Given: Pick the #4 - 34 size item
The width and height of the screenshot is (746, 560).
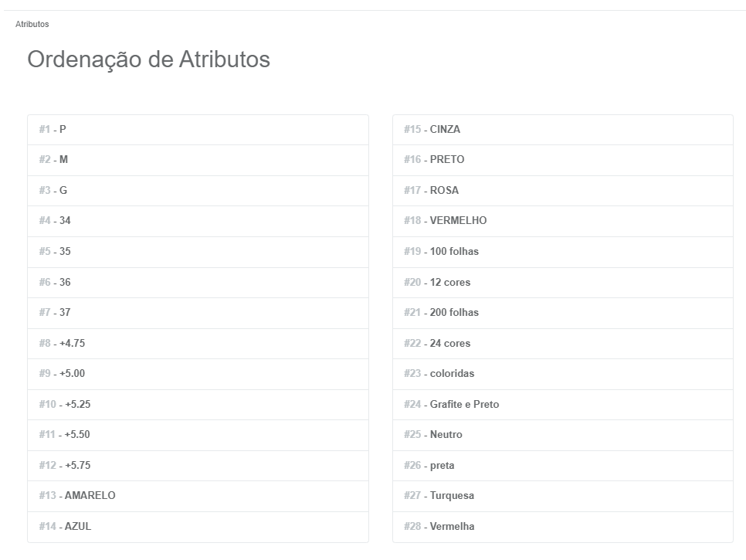Looking at the screenshot, I should coord(198,221).
